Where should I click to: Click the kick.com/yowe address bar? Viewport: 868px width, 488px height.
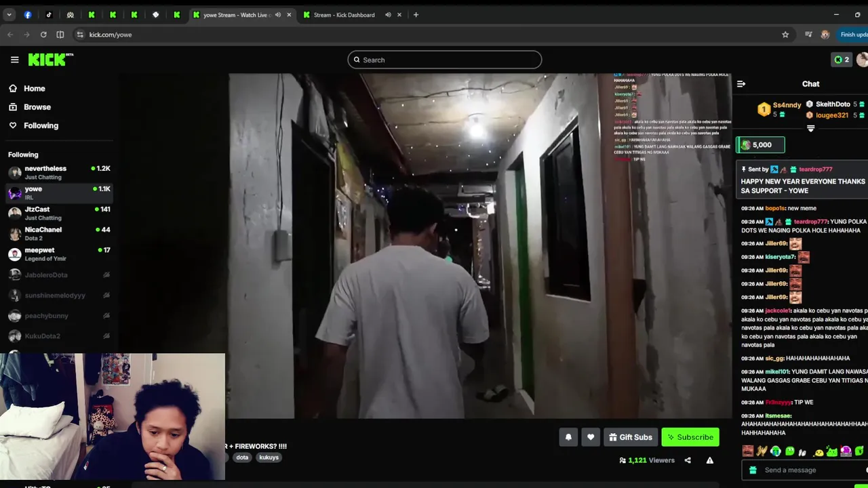tap(434, 35)
